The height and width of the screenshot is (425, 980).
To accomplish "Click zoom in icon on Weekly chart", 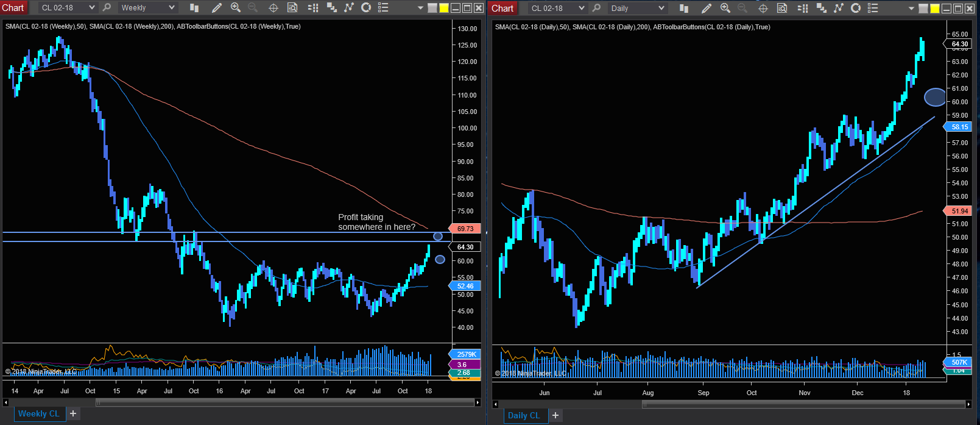I will pos(236,8).
